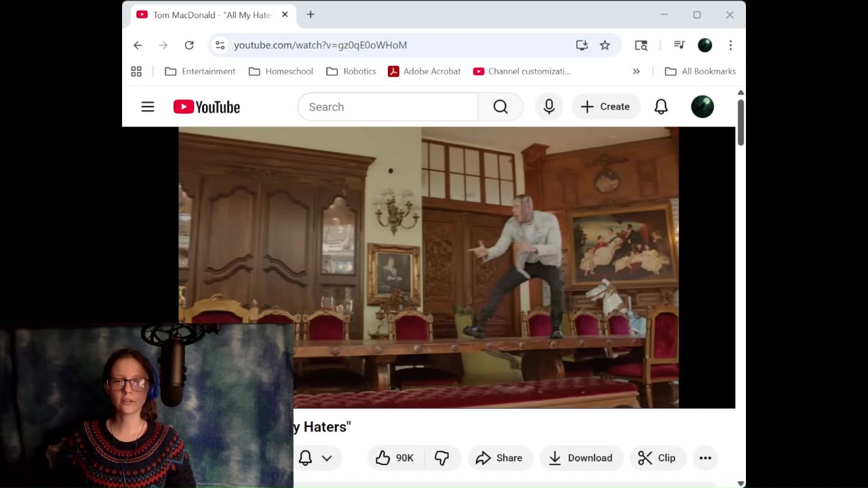Screen dimensions: 868x488
Task: Open the tab search side panel icon
Action: tap(641, 45)
